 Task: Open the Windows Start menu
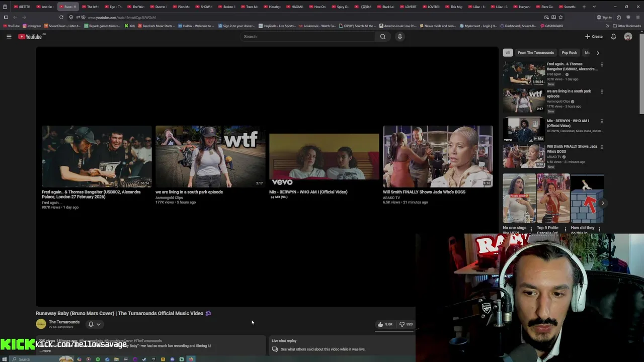pos(5,359)
